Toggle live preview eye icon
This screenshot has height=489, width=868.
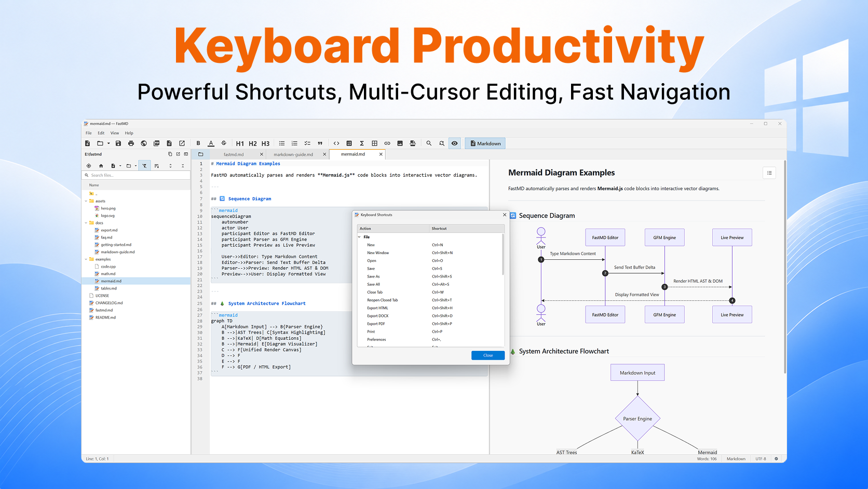tap(454, 143)
